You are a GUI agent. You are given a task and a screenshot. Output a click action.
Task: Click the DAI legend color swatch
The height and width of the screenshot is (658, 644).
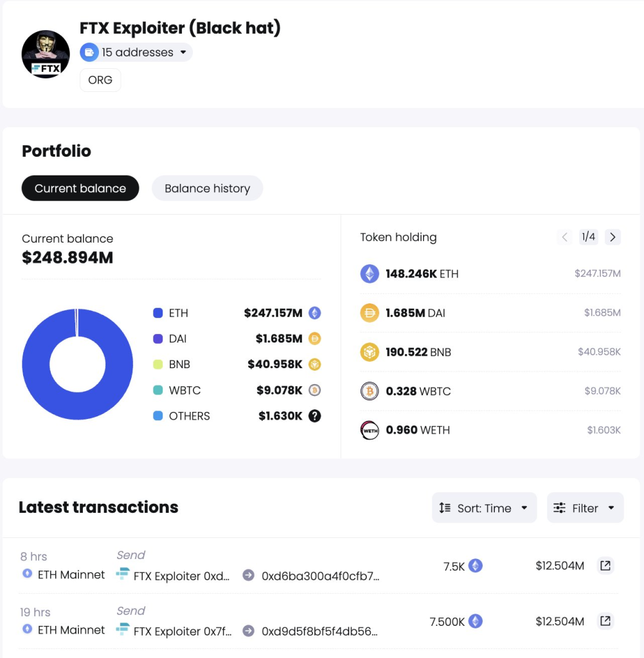click(x=158, y=339)
